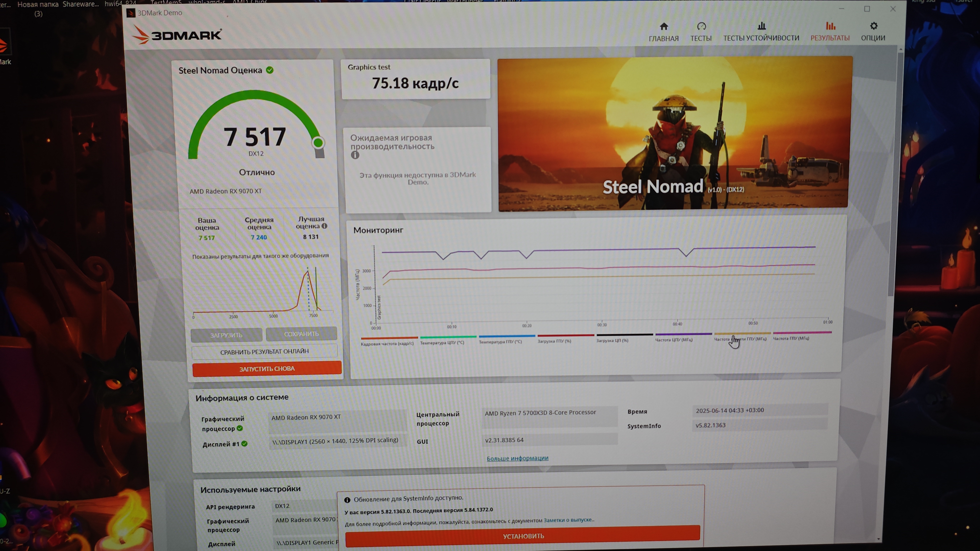Image resolution: width=980 pixels, height=551 pixels.
Task: Click the 3DMark logo
Action: pos(177,35)
